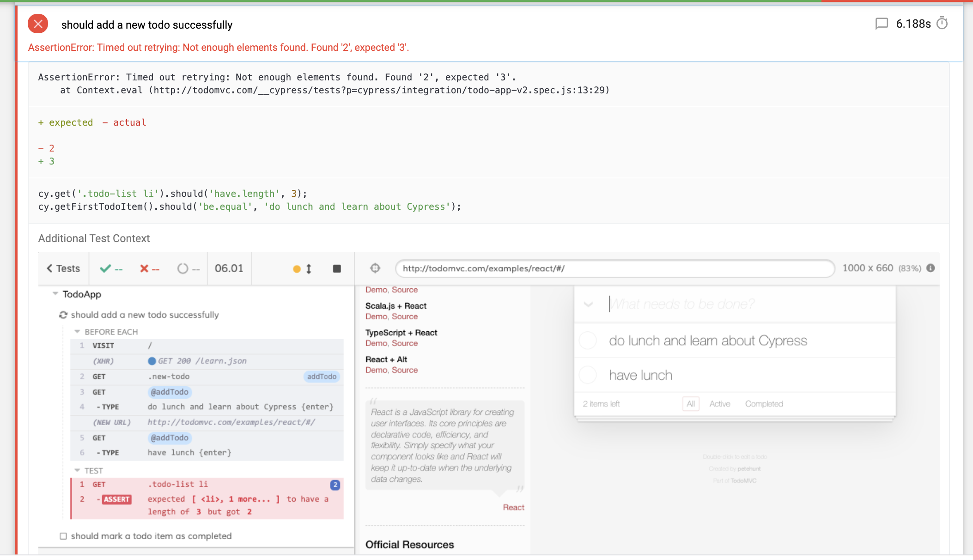Click the stop test run square icon
The image size is (973, 560).
[x=337, y=268]
